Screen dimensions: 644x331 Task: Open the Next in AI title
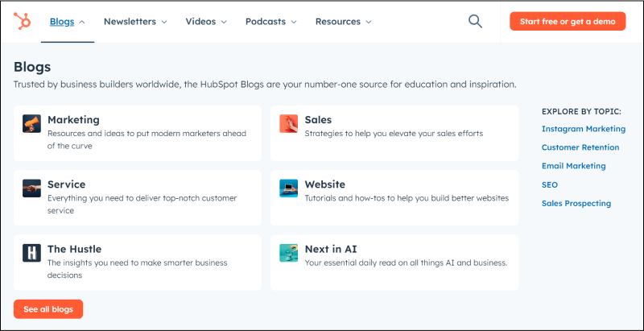[331, 249]
